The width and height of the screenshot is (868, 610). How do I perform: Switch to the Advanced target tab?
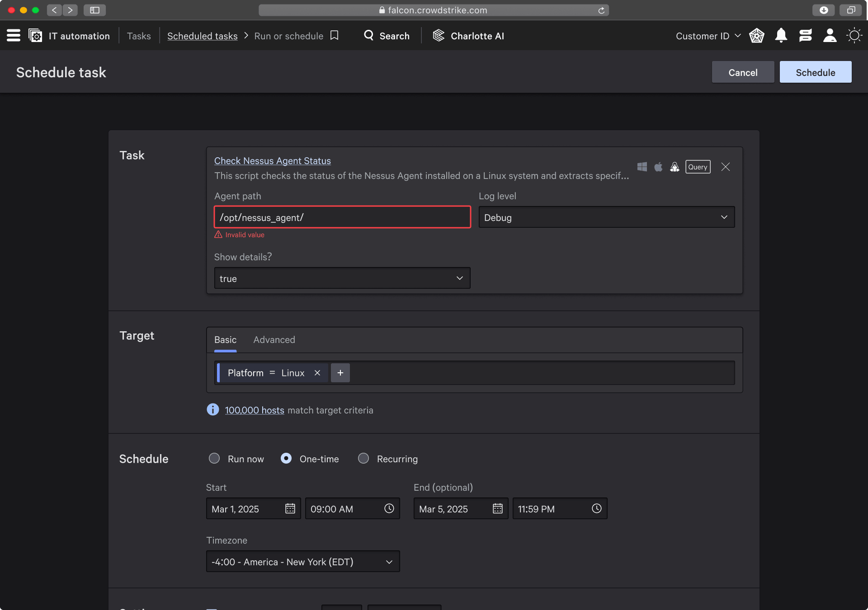coord(274,340)
